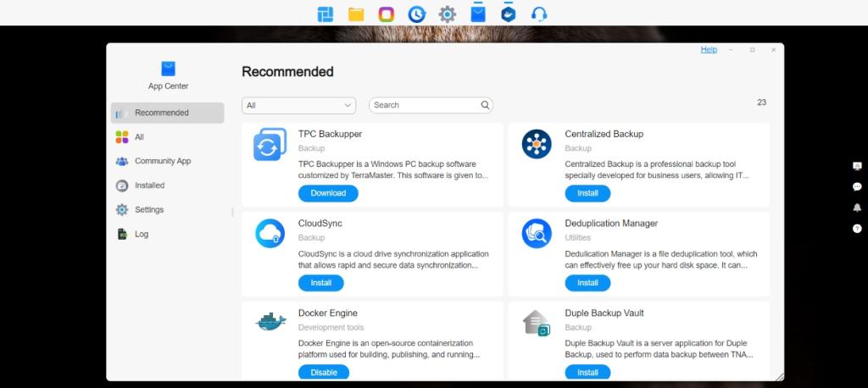Image resolution: width=868 pixels, height=388 pixels.
Task: Open the headset support icon in dock
Action: pos(538,14)
